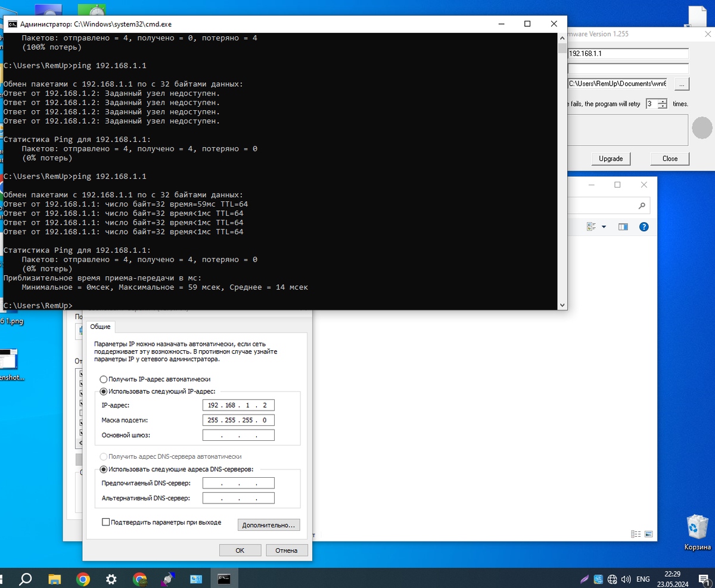Enable 'Подтвердить параметры при выходе' checkbox

point(106,522)
